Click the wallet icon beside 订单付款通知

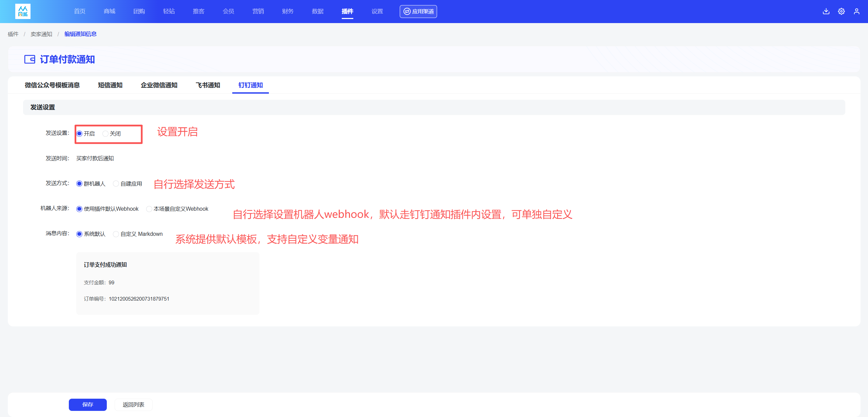pos(29,59)
